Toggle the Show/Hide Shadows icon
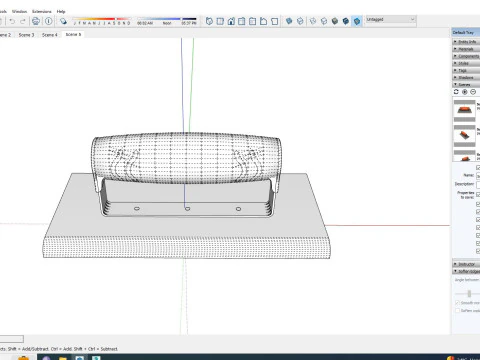Image resolution: width=480 pixels, height=360 pixels. [63, 21]
